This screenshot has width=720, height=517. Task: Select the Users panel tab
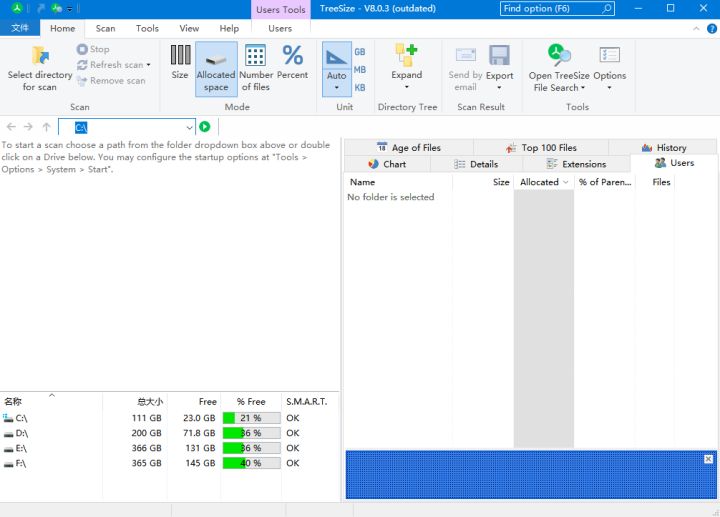click(674, 163)
